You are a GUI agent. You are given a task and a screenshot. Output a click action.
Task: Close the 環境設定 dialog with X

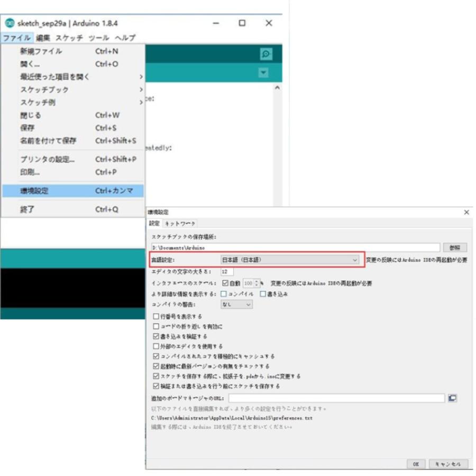coord(466,212)
